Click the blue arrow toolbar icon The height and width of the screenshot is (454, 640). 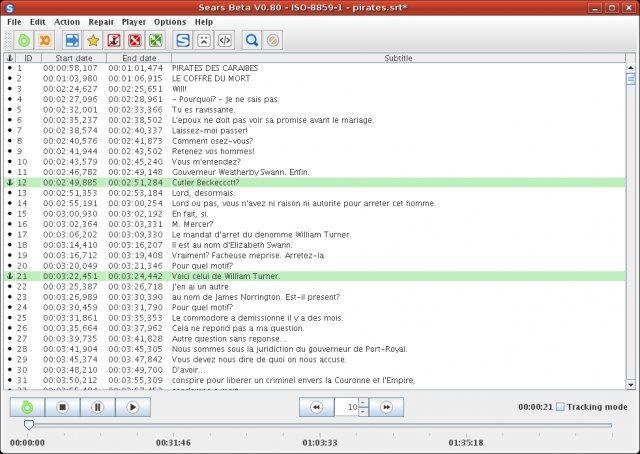pyautogui.click(x=72, y=40)
